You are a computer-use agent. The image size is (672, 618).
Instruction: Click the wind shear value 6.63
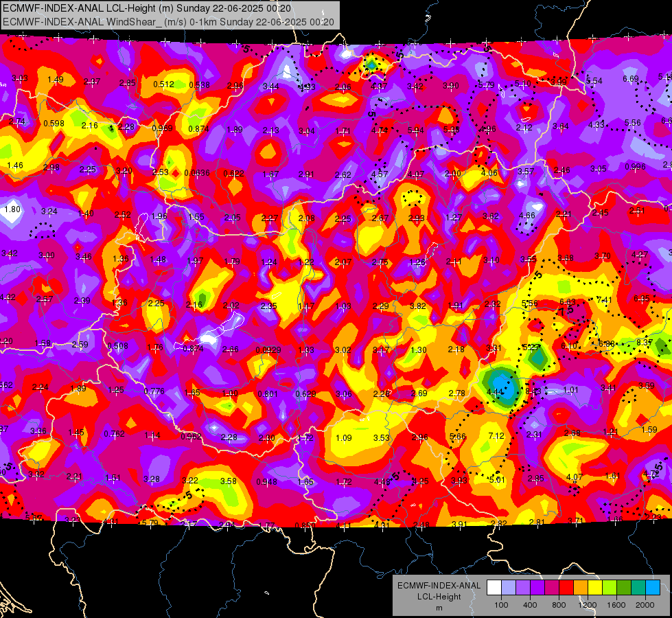coord(568,302)
